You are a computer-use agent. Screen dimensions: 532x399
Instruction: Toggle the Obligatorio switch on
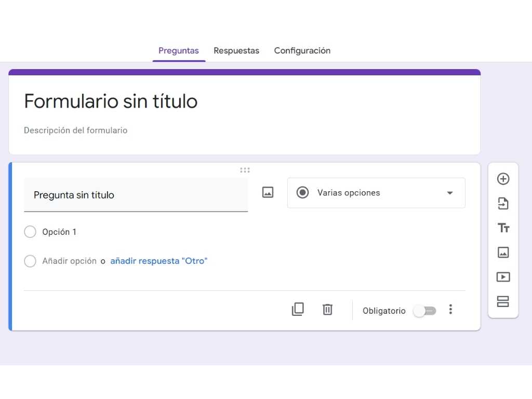(x=424, y=310)
